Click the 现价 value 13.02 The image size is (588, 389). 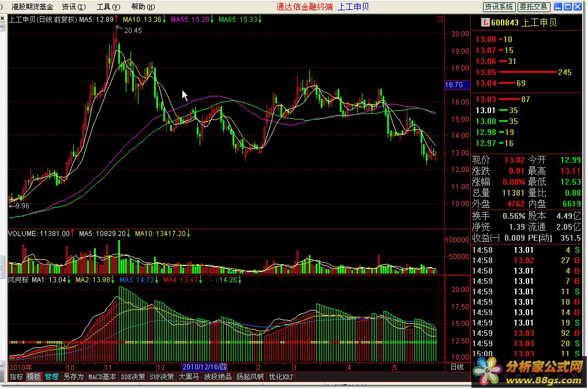pos(515,160)
